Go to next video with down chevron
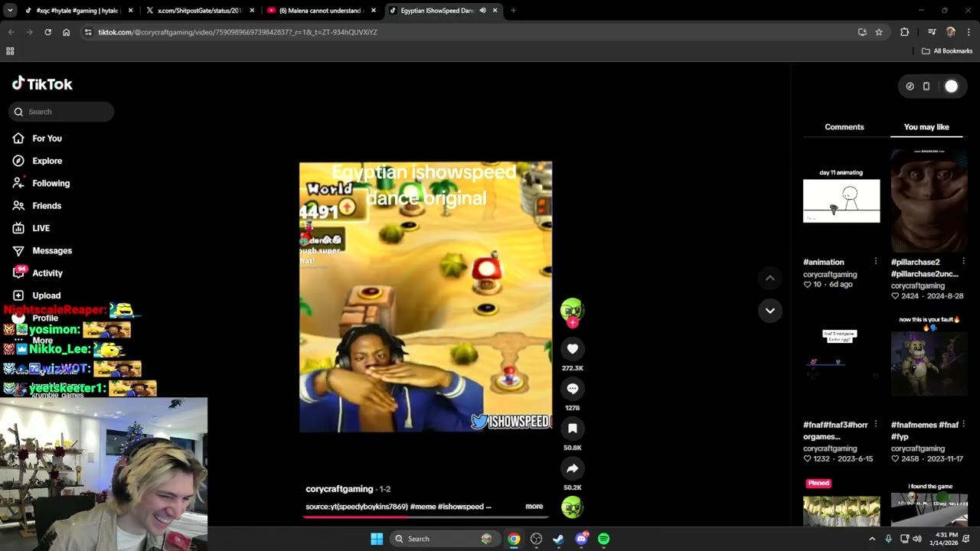This screenshot has height=551, width=980. point(770,310)
